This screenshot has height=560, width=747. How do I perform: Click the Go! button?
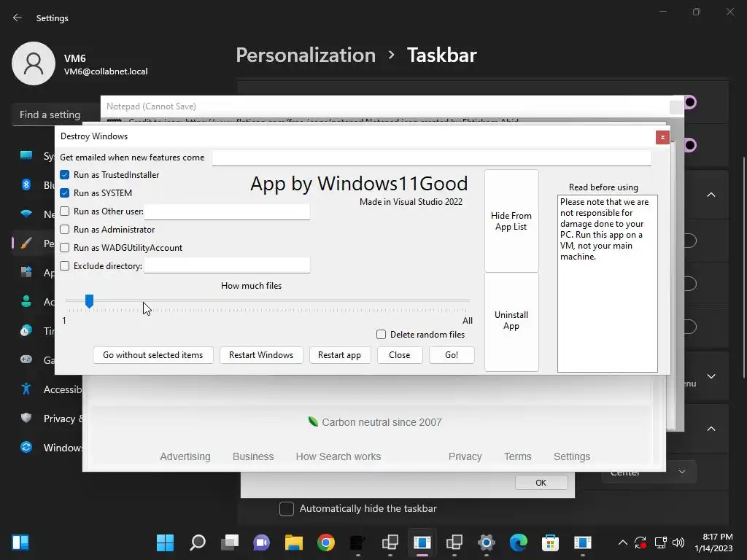(x=452, y=355)
